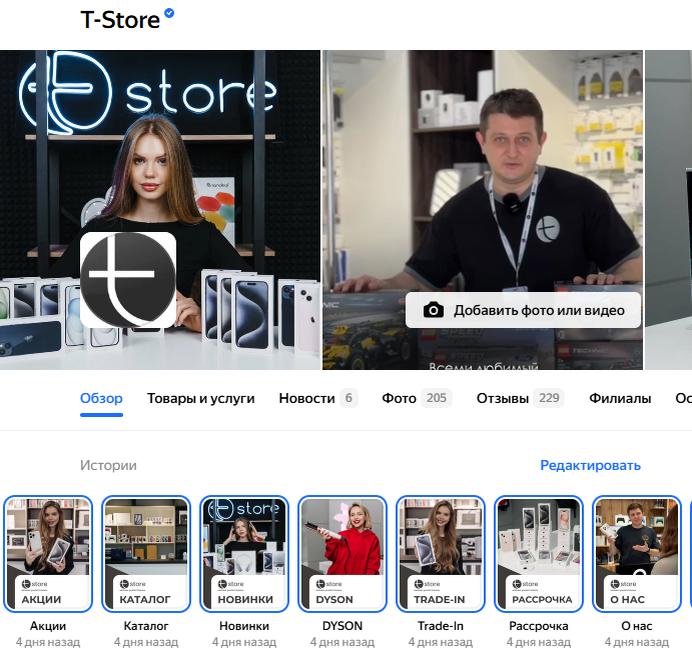Open the 'DYSON' story thumbnail
Viewport: 692px width, 657px height.
tap(342, 554)
